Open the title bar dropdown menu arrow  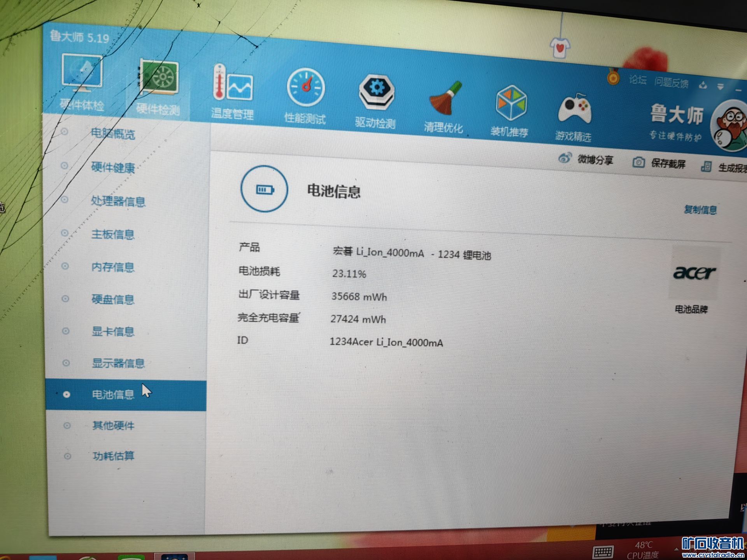click(721, 87)
